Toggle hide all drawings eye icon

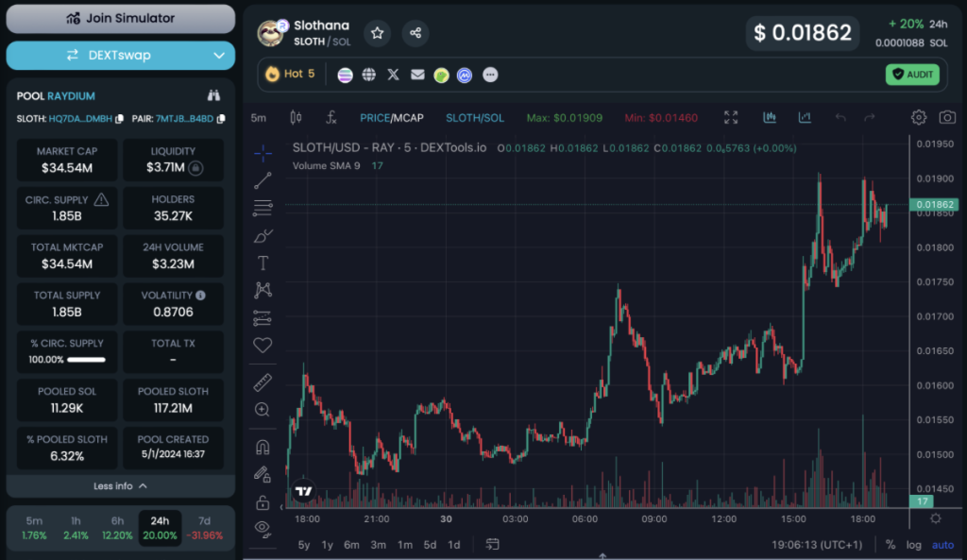[263, 529]
